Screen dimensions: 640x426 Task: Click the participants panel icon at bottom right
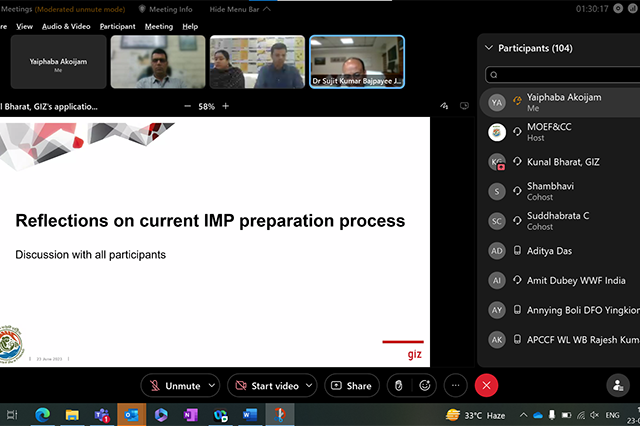pos(618,385)
